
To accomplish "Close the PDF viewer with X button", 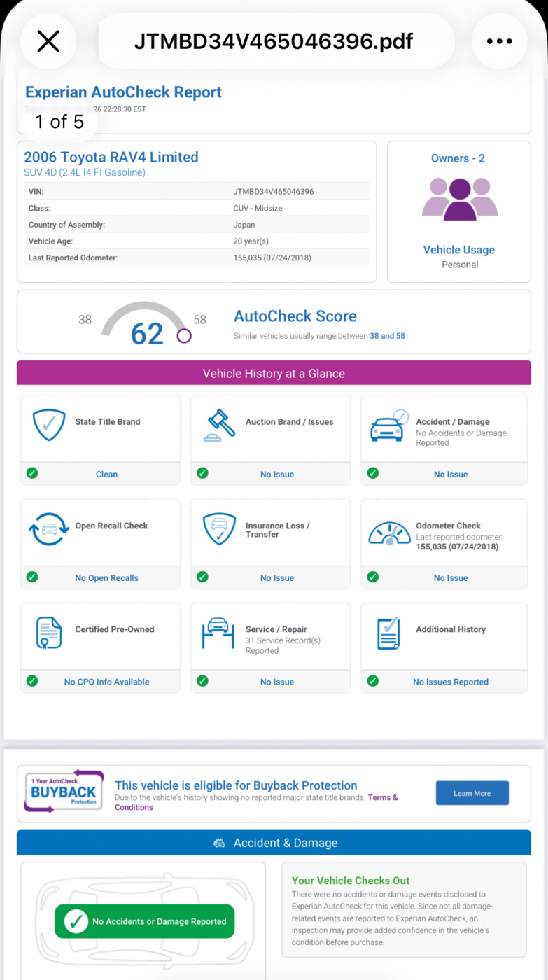I will click(48, 42).
